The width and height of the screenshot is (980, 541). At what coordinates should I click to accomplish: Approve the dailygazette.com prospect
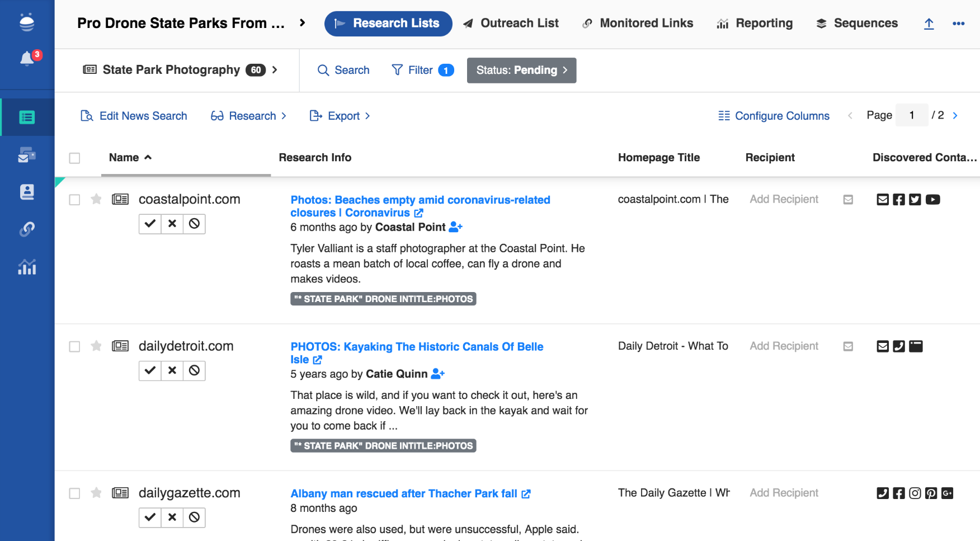pos(150,518)
